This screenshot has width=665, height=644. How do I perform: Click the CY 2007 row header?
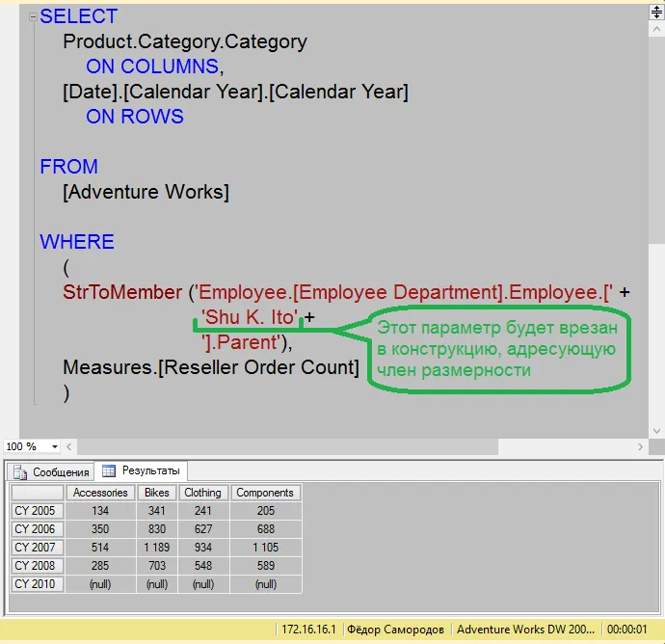coord(38,548)
